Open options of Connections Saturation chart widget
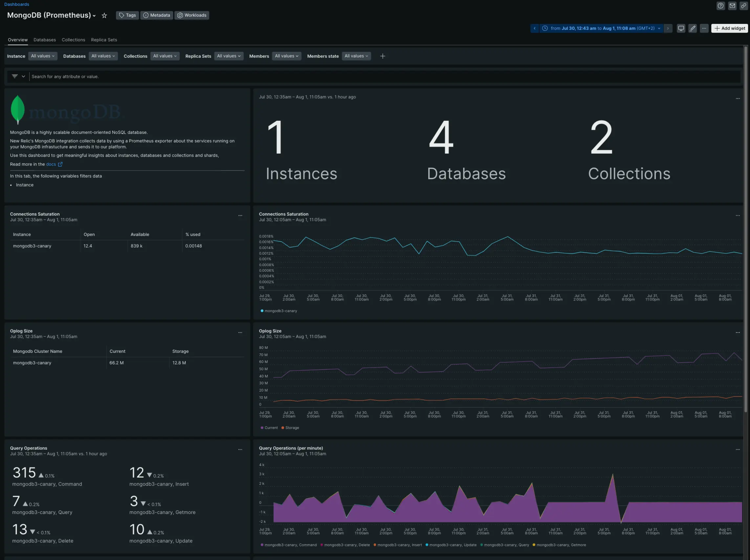This screenshot has height=560, width=750. (738, 216)
